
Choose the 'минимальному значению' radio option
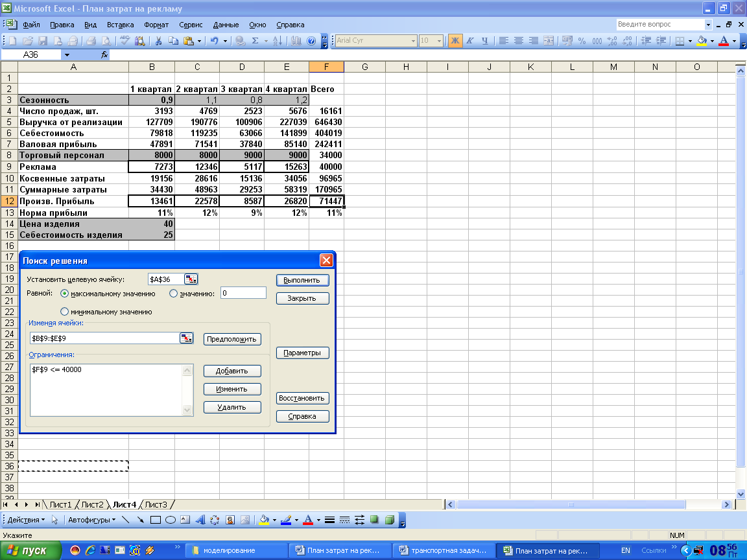point(64,312)
